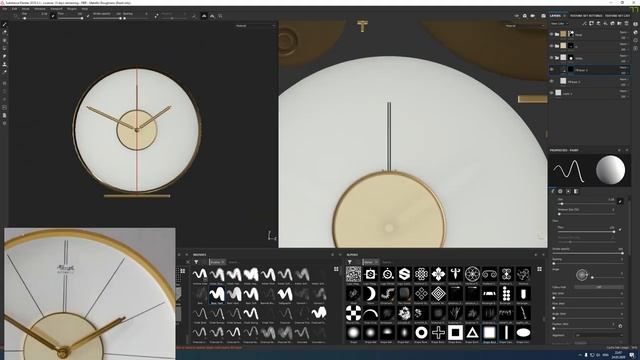This screenshot has height=360, width=640.
Task: Open the Windows notification center icon
Action: coord(632,355)
